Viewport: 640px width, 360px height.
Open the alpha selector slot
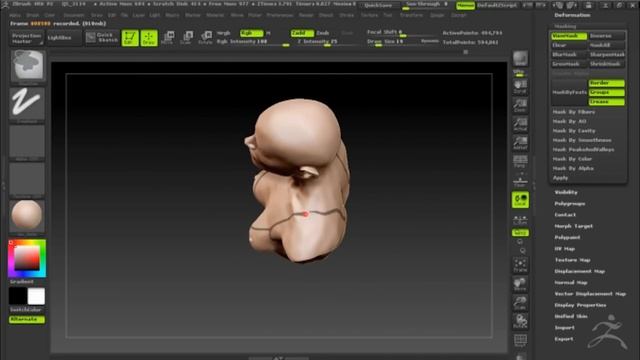27,142
